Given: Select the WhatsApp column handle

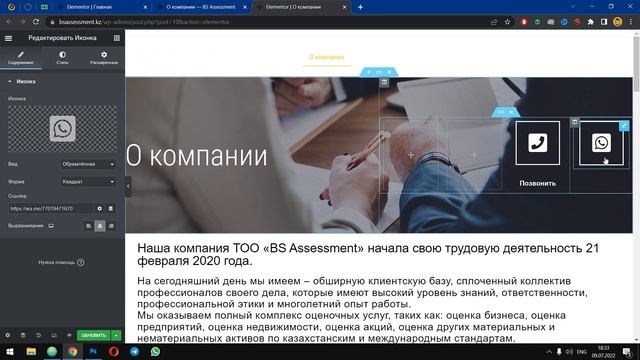Looking at the screenshot, I should (x=575, y=122).
